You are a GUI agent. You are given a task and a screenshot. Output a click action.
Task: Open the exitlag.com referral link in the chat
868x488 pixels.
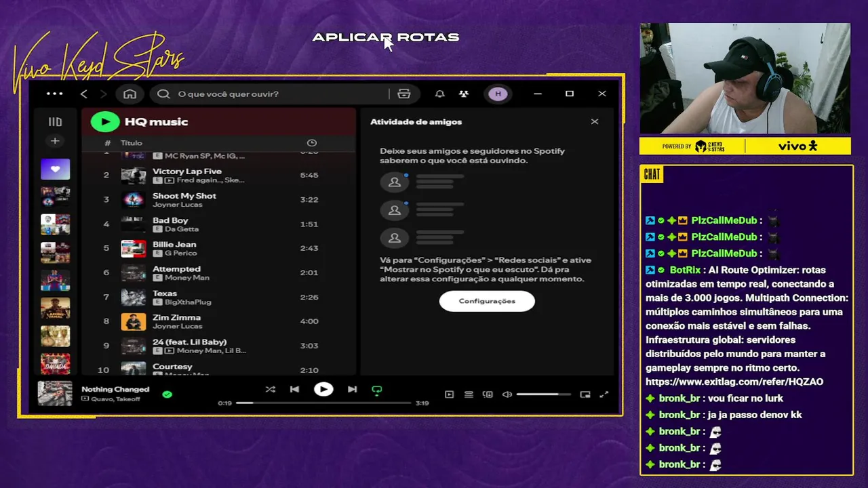click(734, 382)
